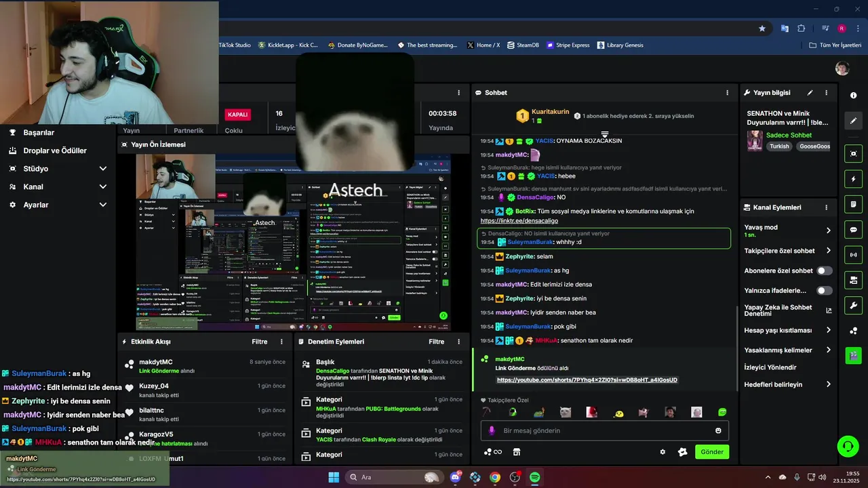Open the user profile avatar
Image resolution: width=868 pixels, height=488 pixels.
(842, 68)
